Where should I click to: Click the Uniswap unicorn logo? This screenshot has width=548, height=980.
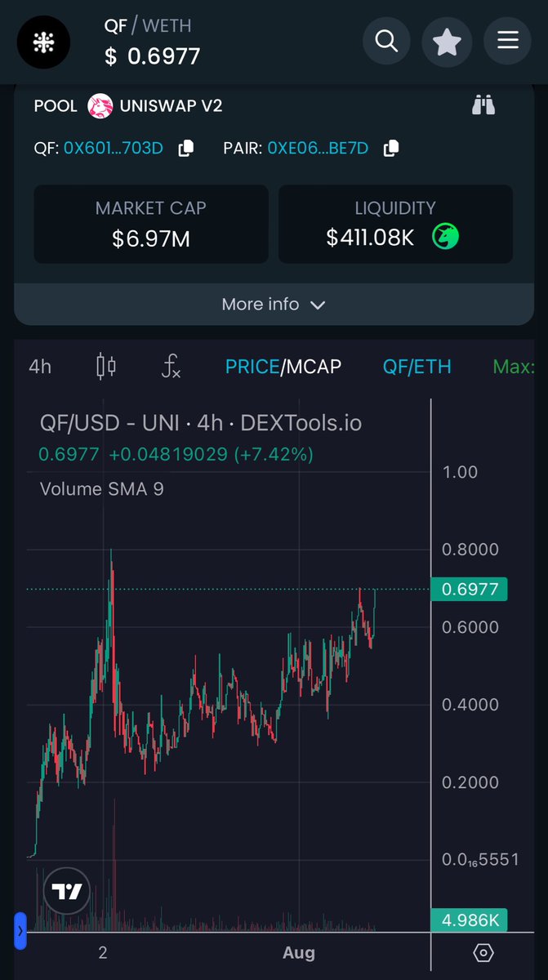tap(100, 105)
